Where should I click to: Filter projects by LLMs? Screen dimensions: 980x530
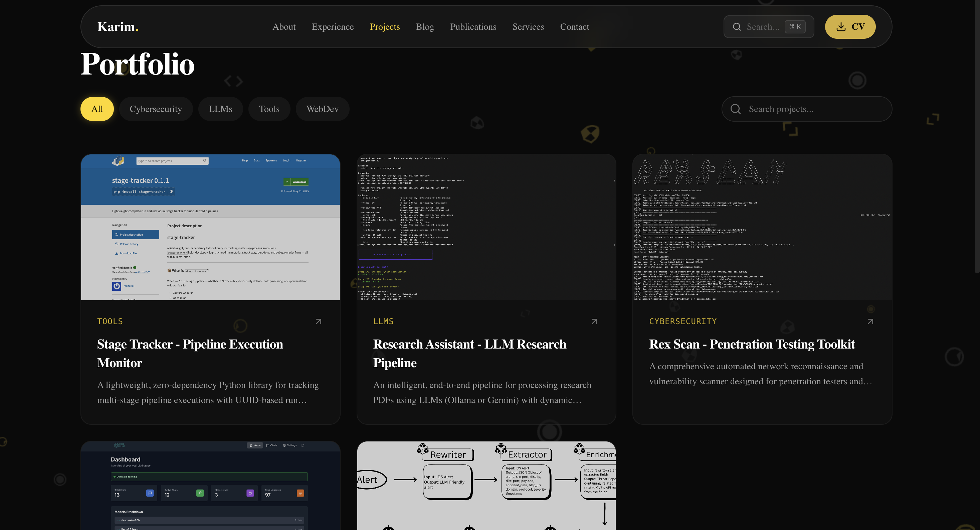220,109
